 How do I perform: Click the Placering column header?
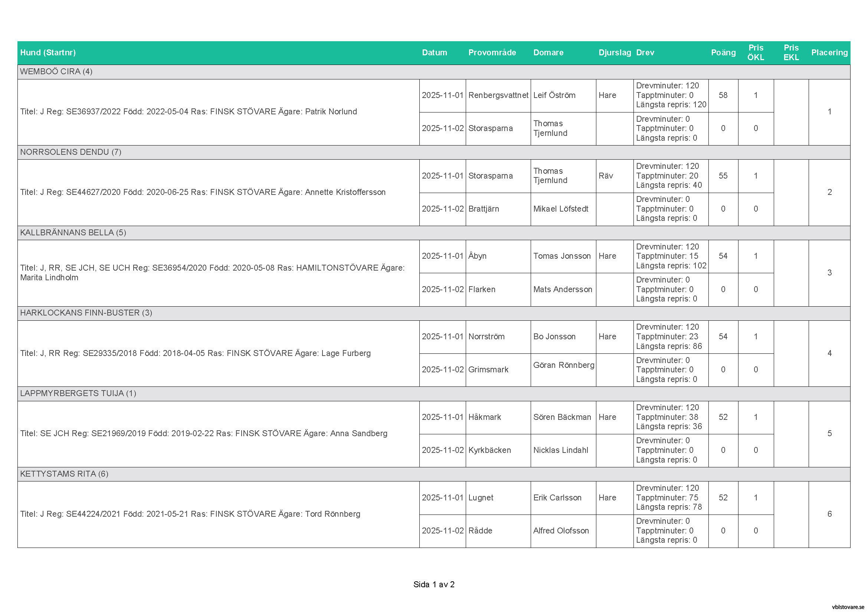click(x=829, y=53)
